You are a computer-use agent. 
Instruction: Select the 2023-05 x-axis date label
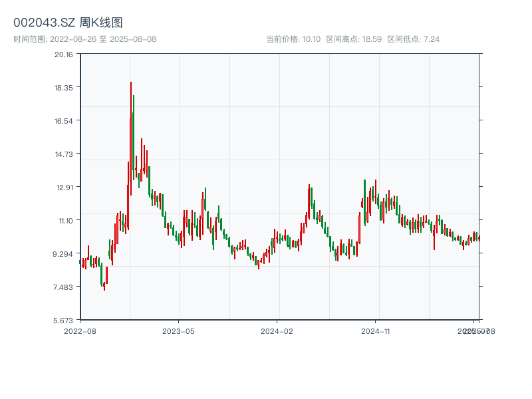(x=178, y=331)
